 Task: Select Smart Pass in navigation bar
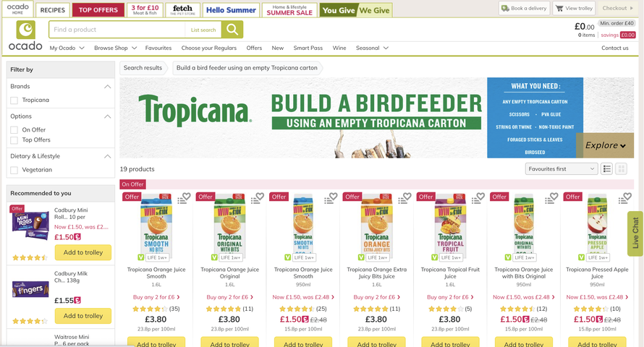pos(308,48)
